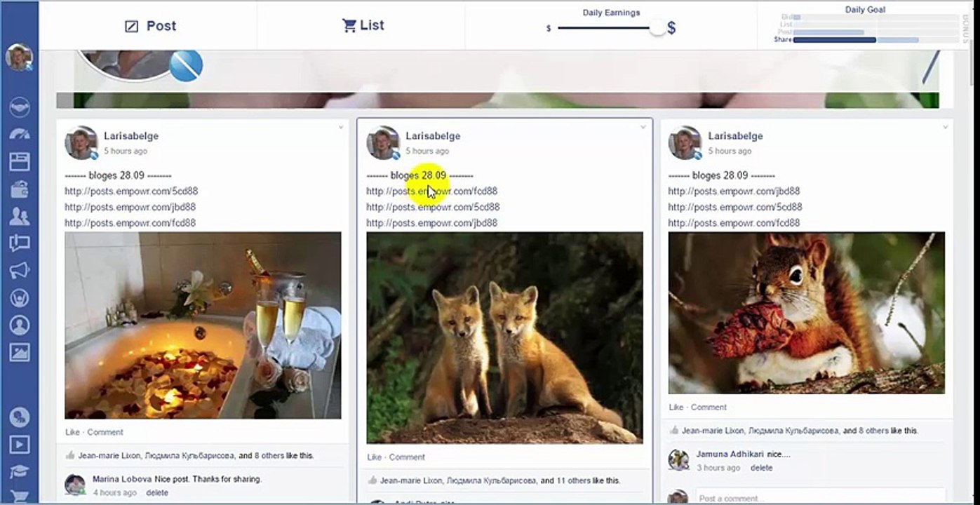The width and height of the screenshot is (980, 505).
Task: Click the 'Daily Goal' heading
Action: coord(865,10)
